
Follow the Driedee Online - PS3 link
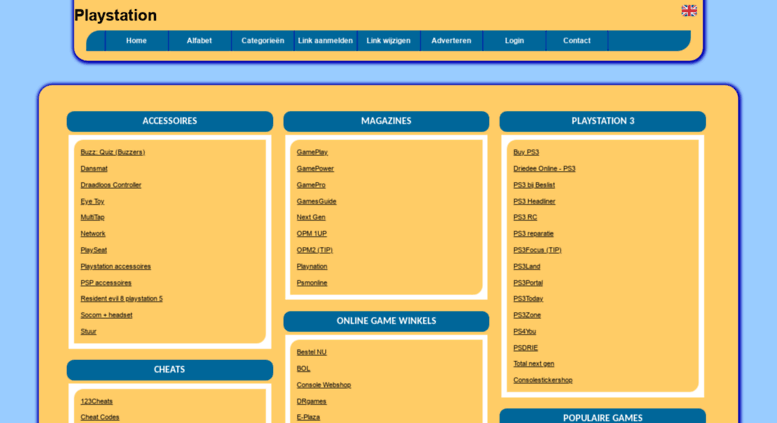click(544, 168)
